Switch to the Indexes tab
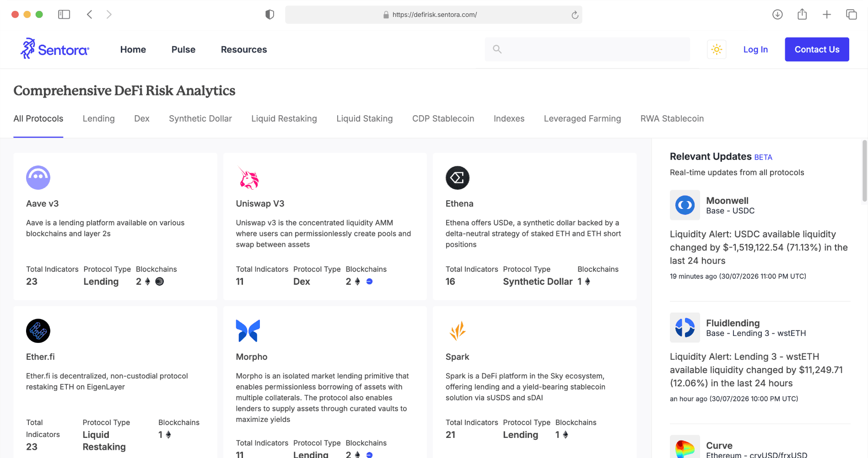 coord(509,119)
